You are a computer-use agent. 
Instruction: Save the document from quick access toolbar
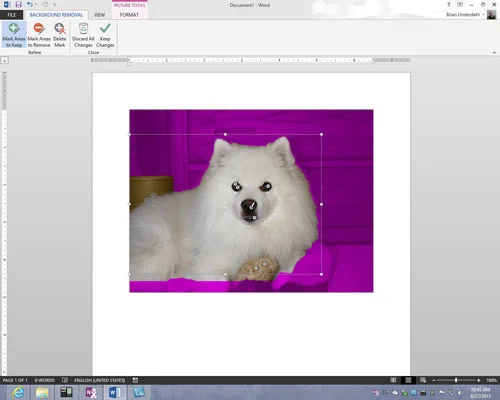click(x=18, y=5)
